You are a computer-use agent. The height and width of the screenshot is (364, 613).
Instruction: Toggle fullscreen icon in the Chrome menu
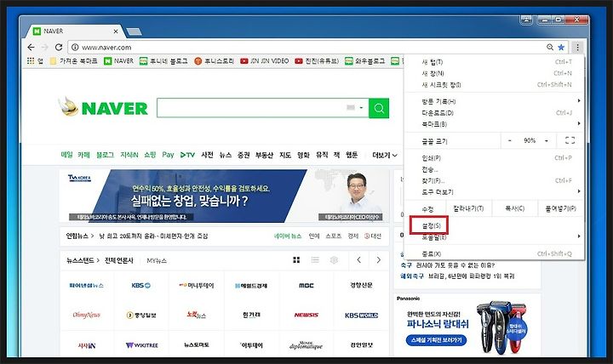570,140
